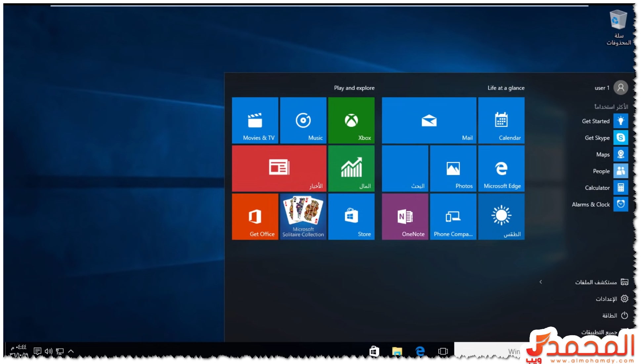The height and width of the screenshot is (364, 642).
Task: Click the volume speaker tray icon
Action: click(x=48, y=351)
